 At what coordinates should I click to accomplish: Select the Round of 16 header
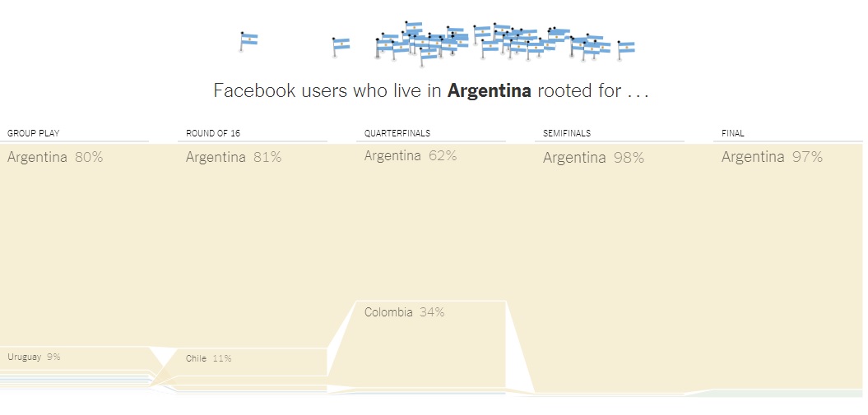pos(213,133)
